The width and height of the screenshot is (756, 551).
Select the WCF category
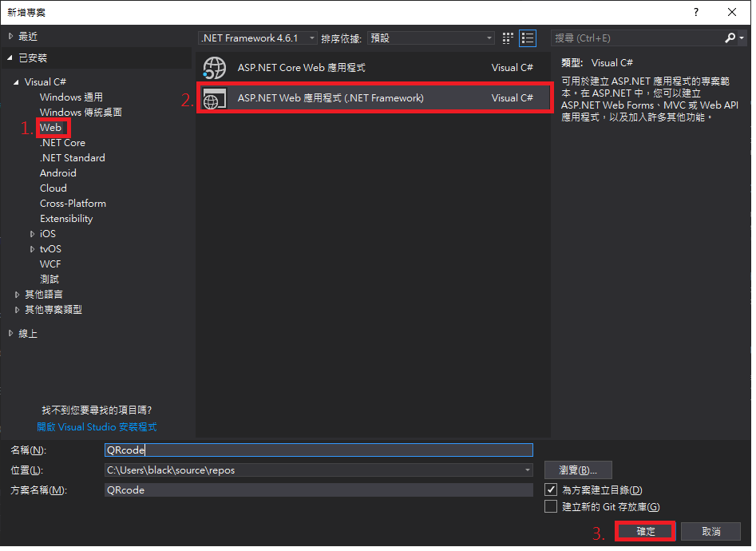coord(50,264)
